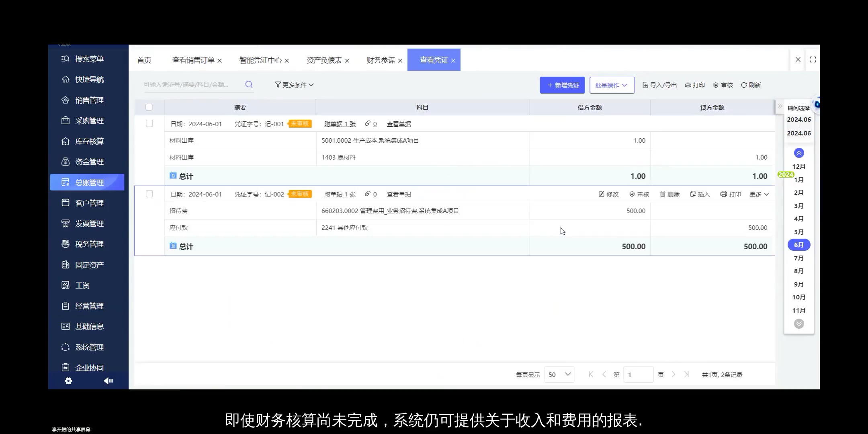Expand the 更多条件 filter dropdown

(x=294, y=85)
